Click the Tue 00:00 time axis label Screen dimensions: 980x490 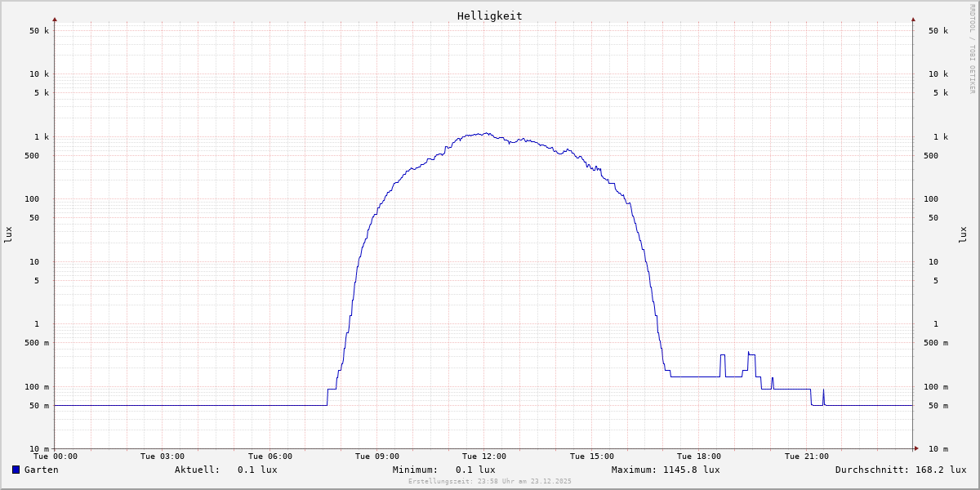click(x=56, y=457)
